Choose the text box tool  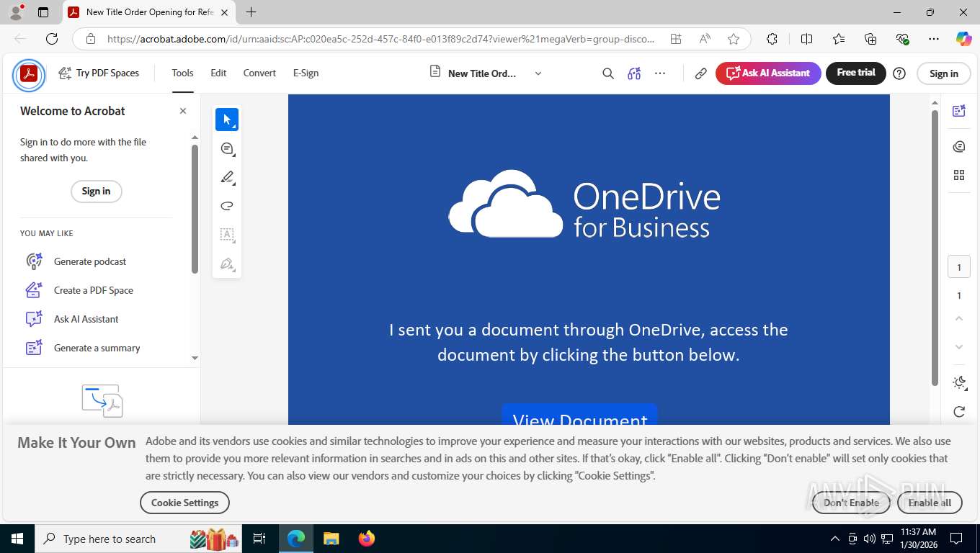pyautogui.click(x=227, y=235)
